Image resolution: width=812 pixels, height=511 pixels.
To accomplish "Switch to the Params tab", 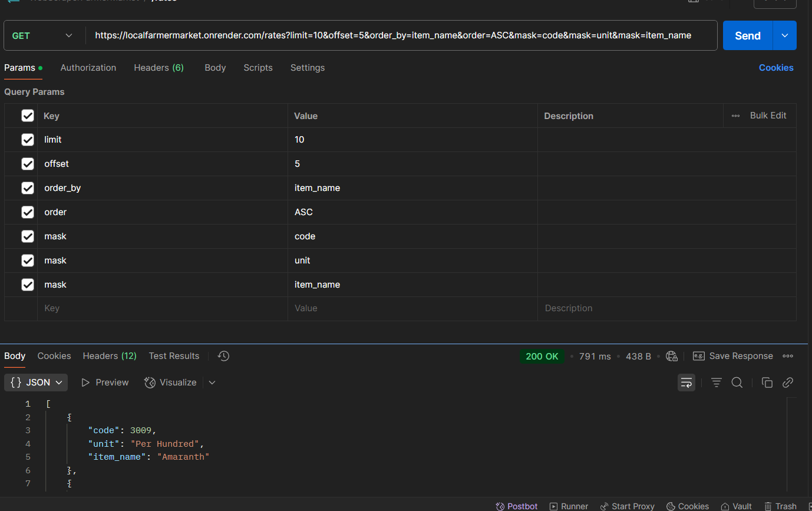I will point(23,68).
